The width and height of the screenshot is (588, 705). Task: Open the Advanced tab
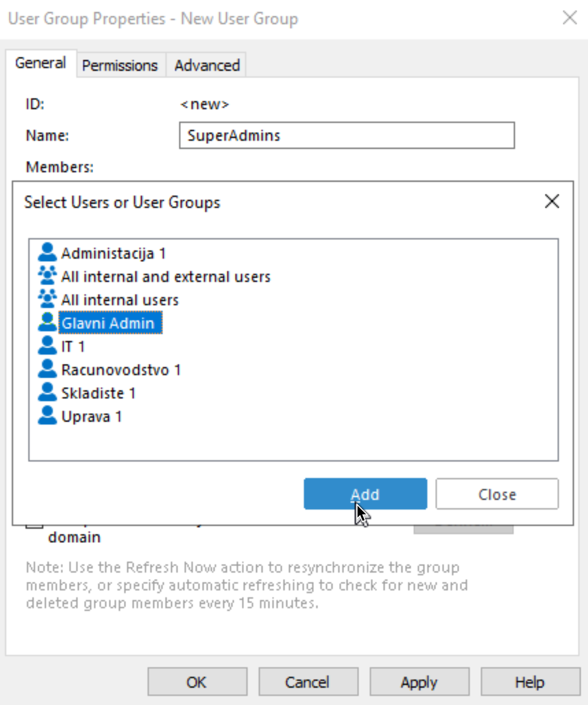207,65
